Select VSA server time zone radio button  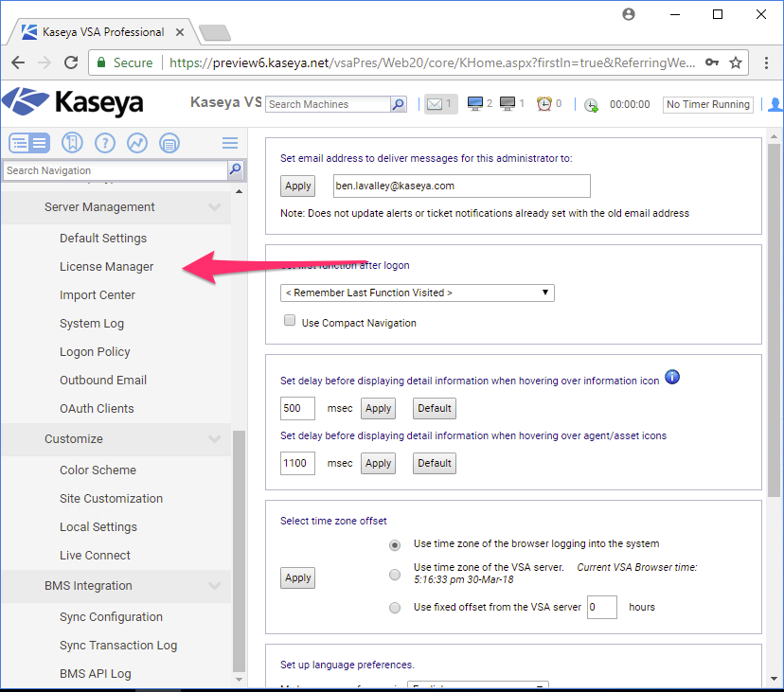coord(395,575)
